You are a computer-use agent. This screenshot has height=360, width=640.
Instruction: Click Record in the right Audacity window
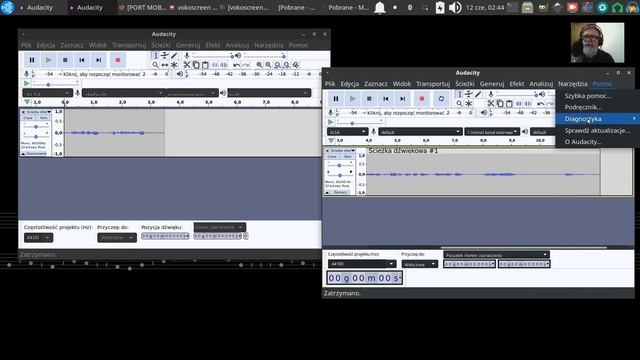click(x=422, y=99)
